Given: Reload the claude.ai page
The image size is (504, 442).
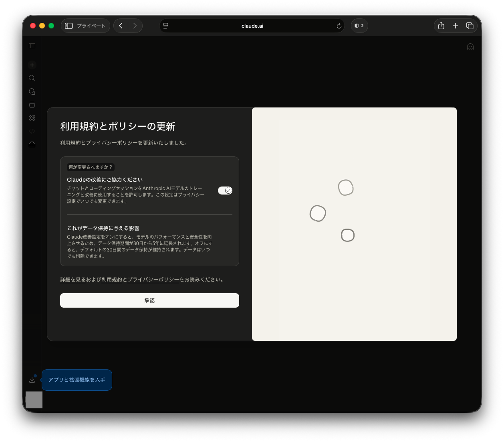Looking at the screenshot, I should pos(339,26).
